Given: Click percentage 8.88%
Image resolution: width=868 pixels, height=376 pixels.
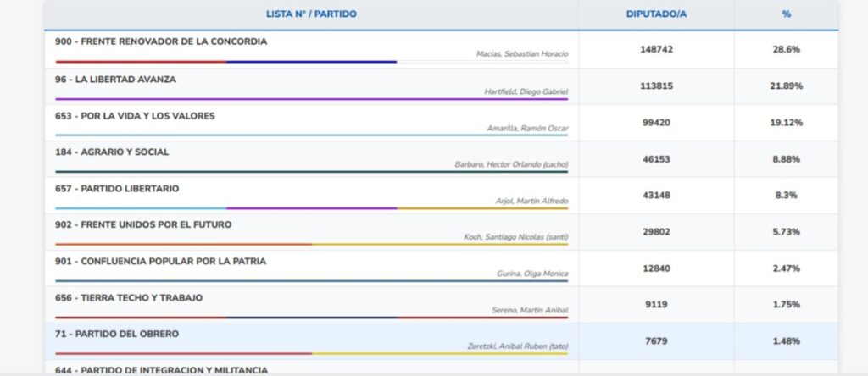Looking at the screenshot, I should [x=786, y=159].
